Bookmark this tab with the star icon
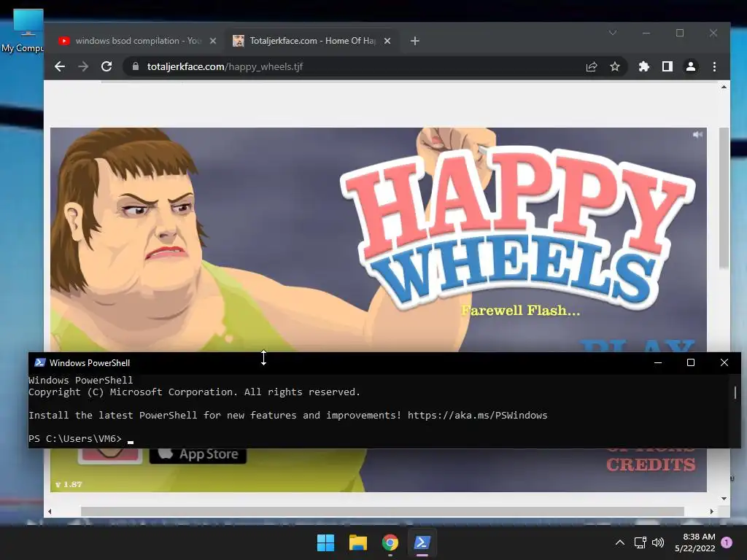 pyautogui.click(x=615, y=66)
